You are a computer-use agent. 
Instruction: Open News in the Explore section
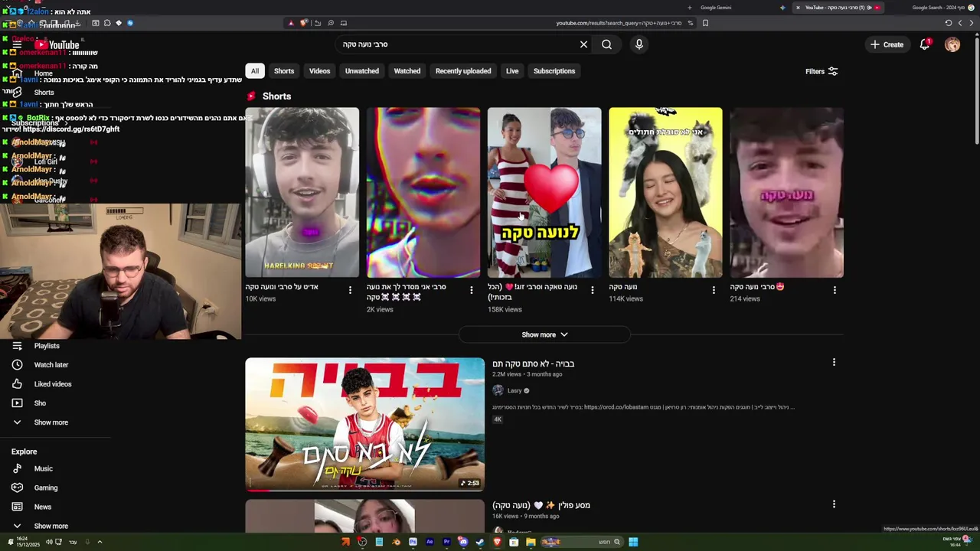(42, 507)
